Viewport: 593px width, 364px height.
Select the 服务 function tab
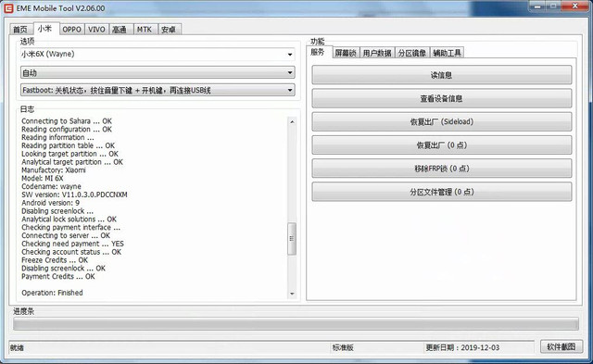click(318, 52)
